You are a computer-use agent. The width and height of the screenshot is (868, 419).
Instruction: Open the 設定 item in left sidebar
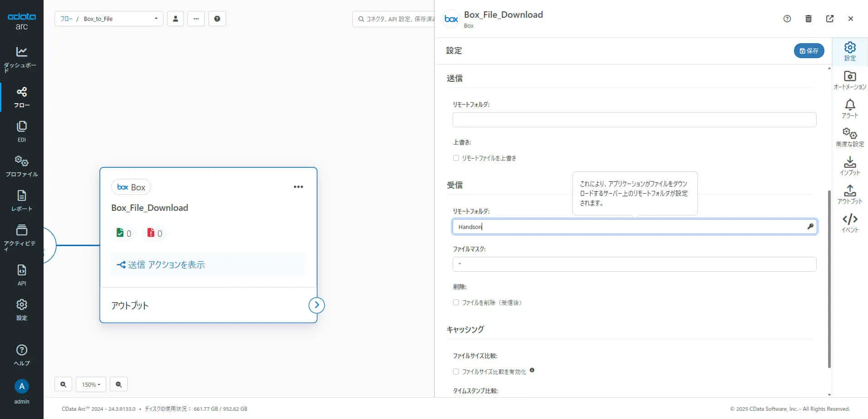(21, 309)
